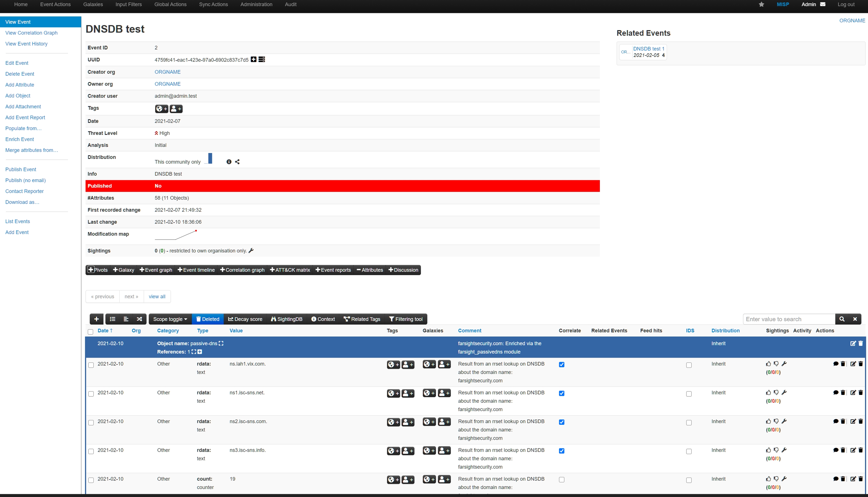Click thumbs-up sighting for ns.lah1.vix.com.
868x497 pixels.
(x=768, y=364)
